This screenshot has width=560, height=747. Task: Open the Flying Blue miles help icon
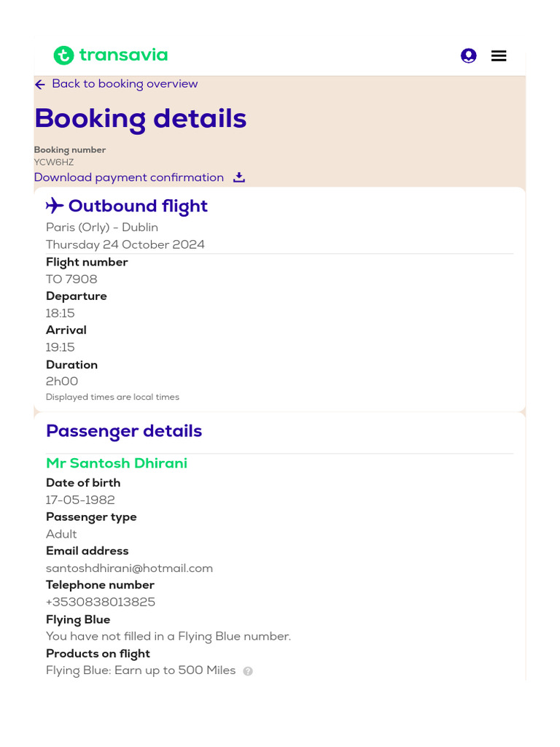coord(248,671)
